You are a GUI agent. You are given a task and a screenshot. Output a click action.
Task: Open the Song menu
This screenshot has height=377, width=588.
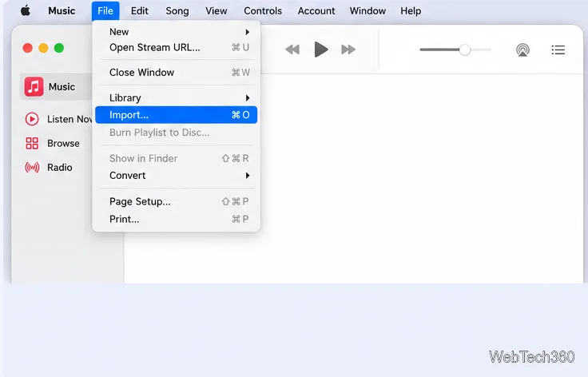tap(177, 11)
